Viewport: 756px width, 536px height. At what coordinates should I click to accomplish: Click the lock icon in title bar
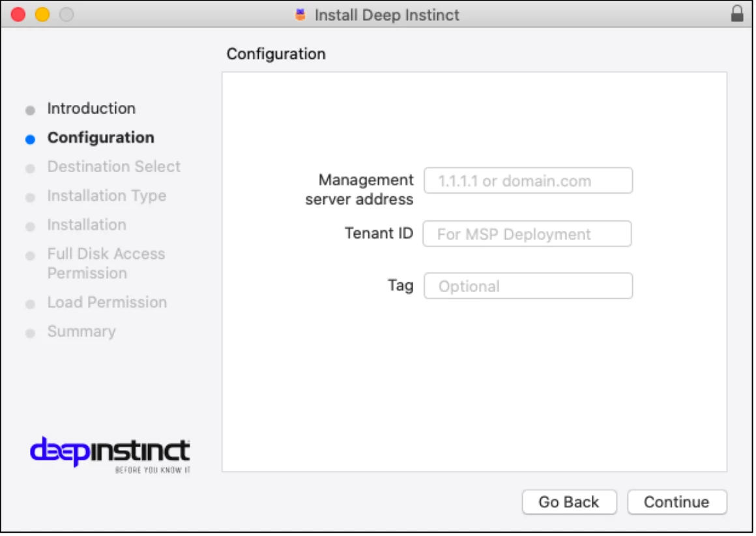[x=738, y=14]
